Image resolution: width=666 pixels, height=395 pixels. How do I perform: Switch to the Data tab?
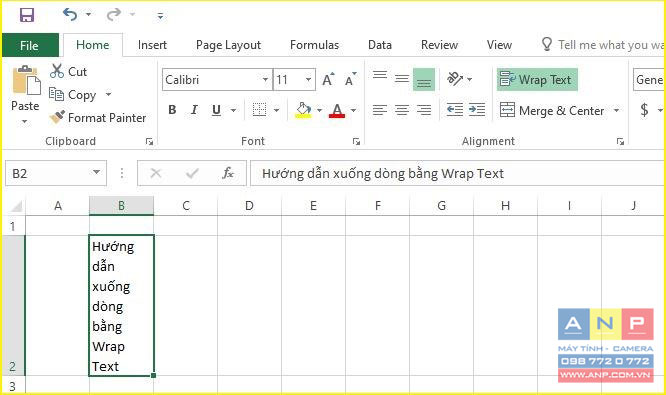(380, 45)
